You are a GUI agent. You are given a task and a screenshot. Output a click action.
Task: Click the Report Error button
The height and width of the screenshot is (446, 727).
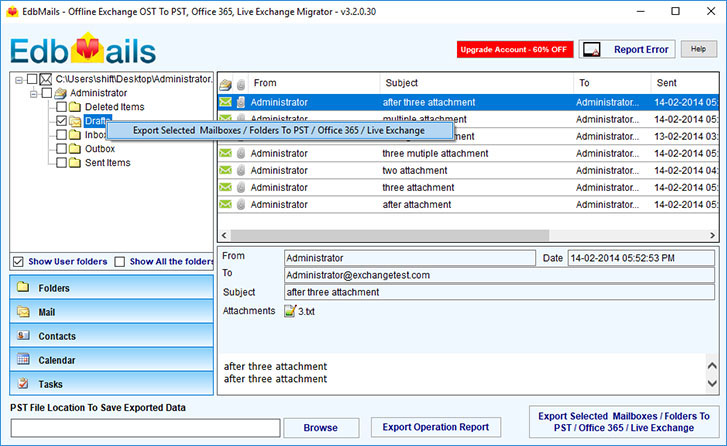coord(627,49)
